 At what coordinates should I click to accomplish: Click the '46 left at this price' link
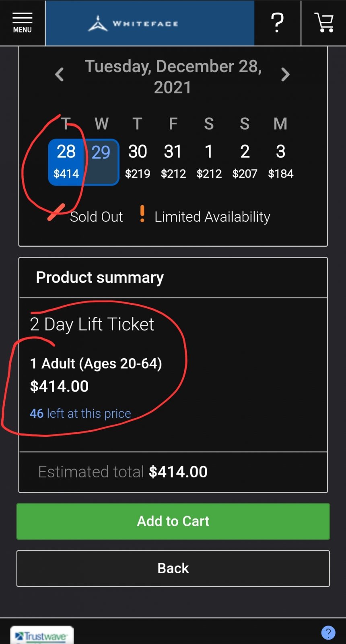point(80,413)
